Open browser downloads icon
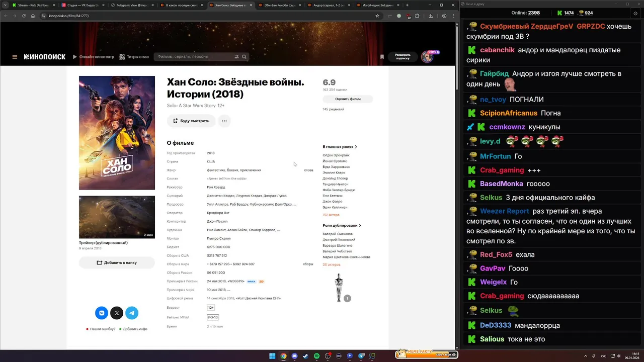Viewport: 644px width, 362px height. point(431,16)
